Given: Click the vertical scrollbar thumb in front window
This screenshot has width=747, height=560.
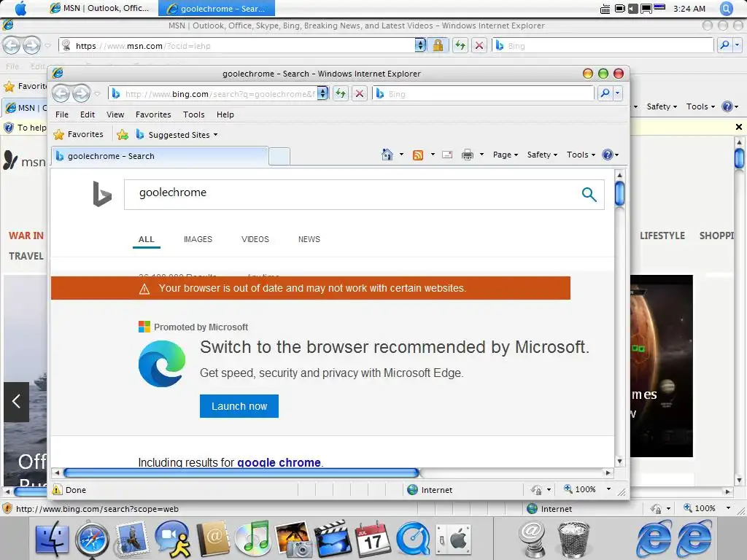Looking at the screenshot, I should click(x=619, y=193).
